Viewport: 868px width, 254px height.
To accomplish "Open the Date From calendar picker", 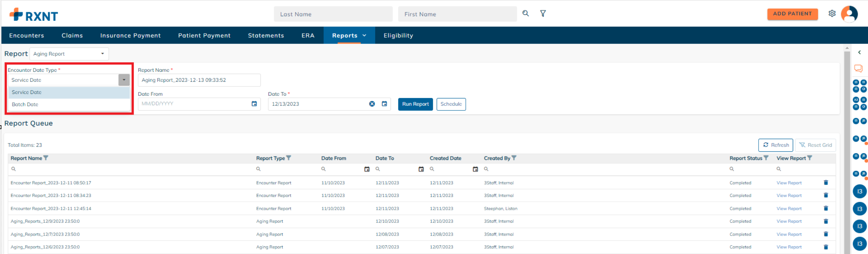I will point(254,104).
